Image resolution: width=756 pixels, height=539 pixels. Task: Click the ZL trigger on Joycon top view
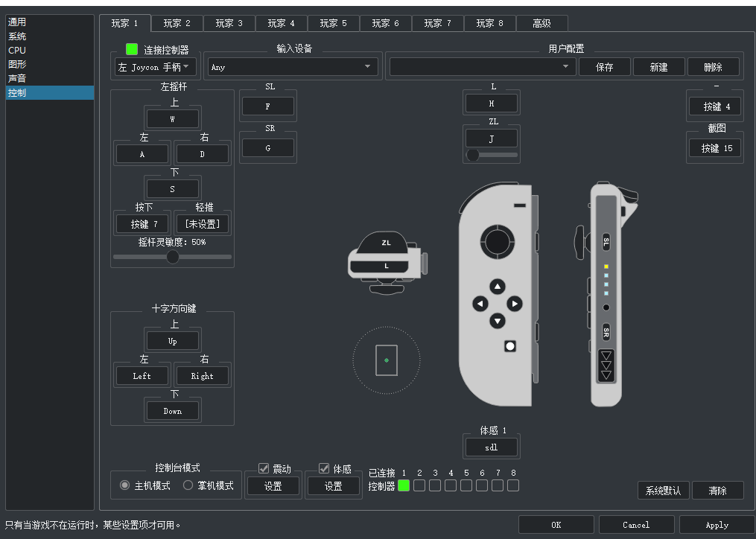point(386,243)
